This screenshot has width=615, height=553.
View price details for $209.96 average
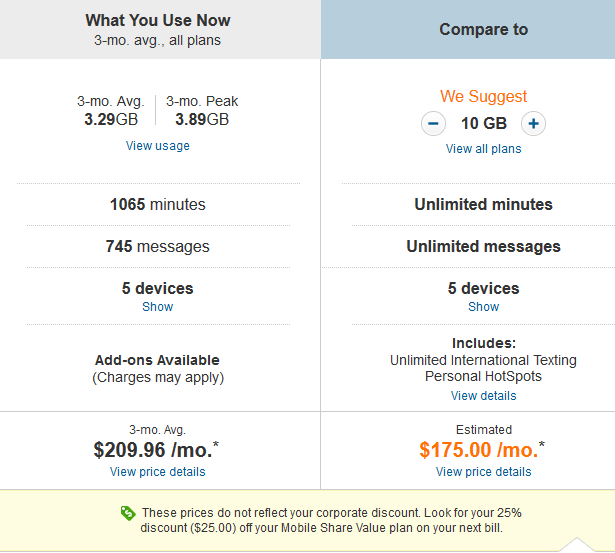[158, 471]
